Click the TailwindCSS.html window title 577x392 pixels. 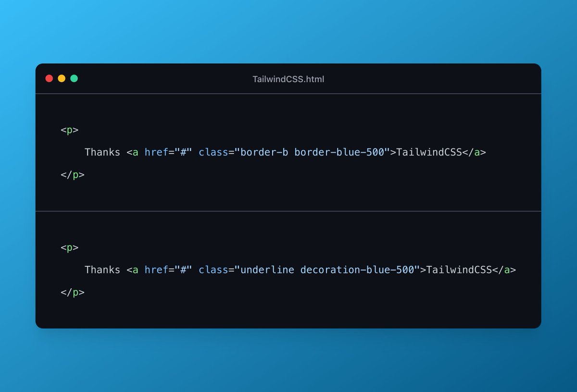[288, 79]
